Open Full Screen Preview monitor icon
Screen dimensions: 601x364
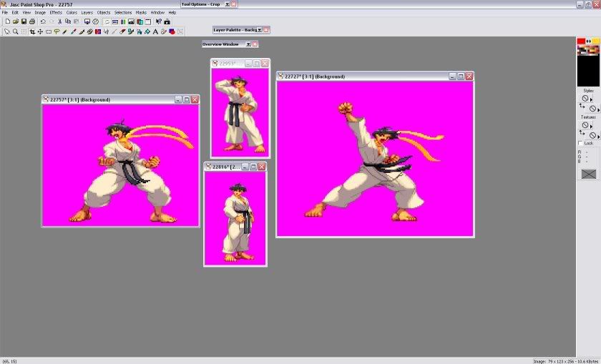click(x=87, y=21)
